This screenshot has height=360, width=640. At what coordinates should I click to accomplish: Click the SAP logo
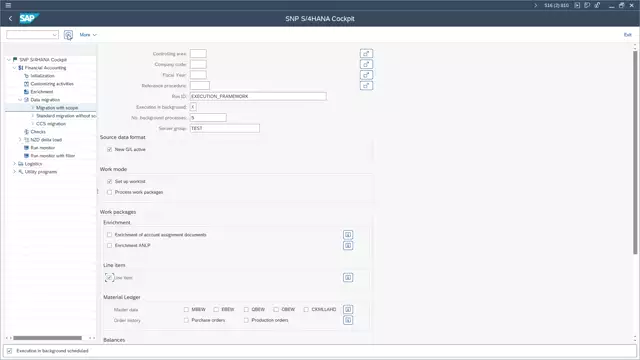click(x=29, y=18)
